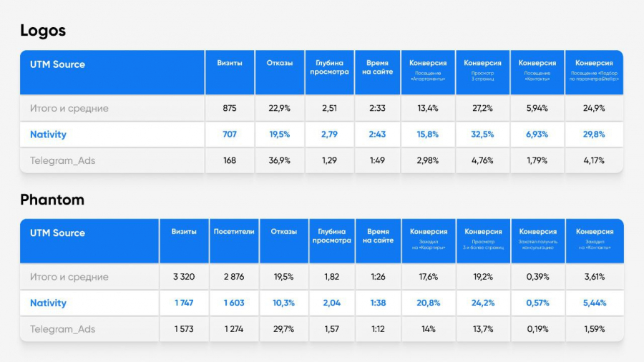Click Итого и средние row in Phantom table

pyautogui.click(x=321, y=277)
